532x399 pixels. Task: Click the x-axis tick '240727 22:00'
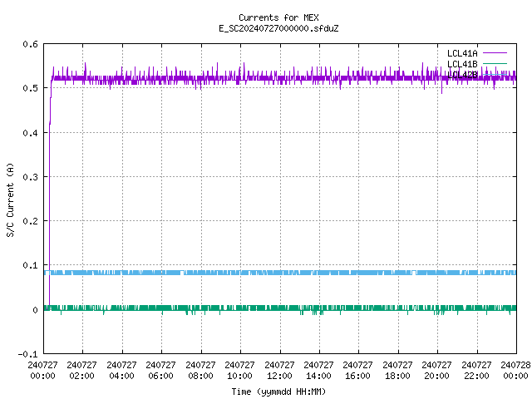coord(476,370)
